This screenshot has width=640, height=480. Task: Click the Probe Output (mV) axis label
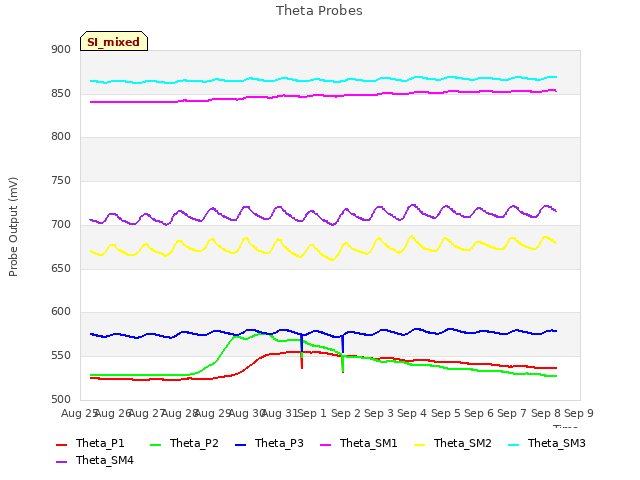tap(13, 227)
